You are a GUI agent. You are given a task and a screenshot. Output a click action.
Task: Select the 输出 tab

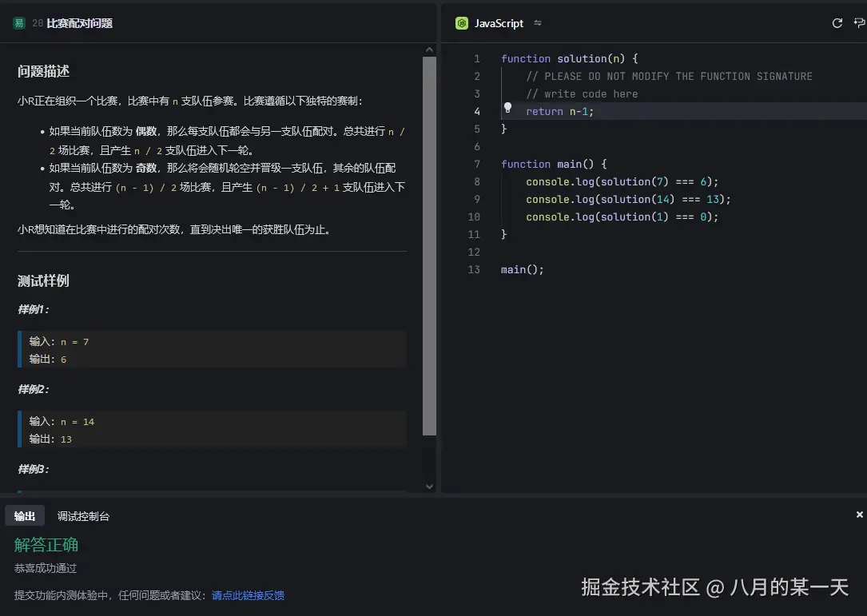24,515
